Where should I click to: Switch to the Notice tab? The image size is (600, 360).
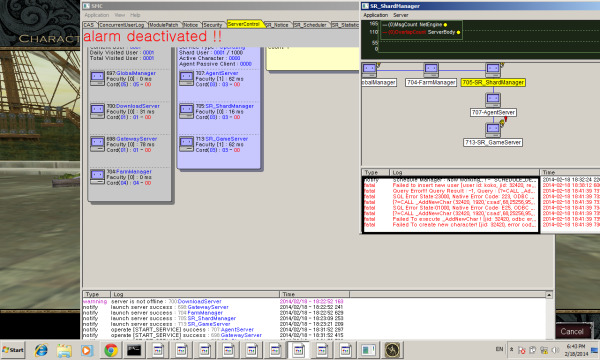(191, 25)
